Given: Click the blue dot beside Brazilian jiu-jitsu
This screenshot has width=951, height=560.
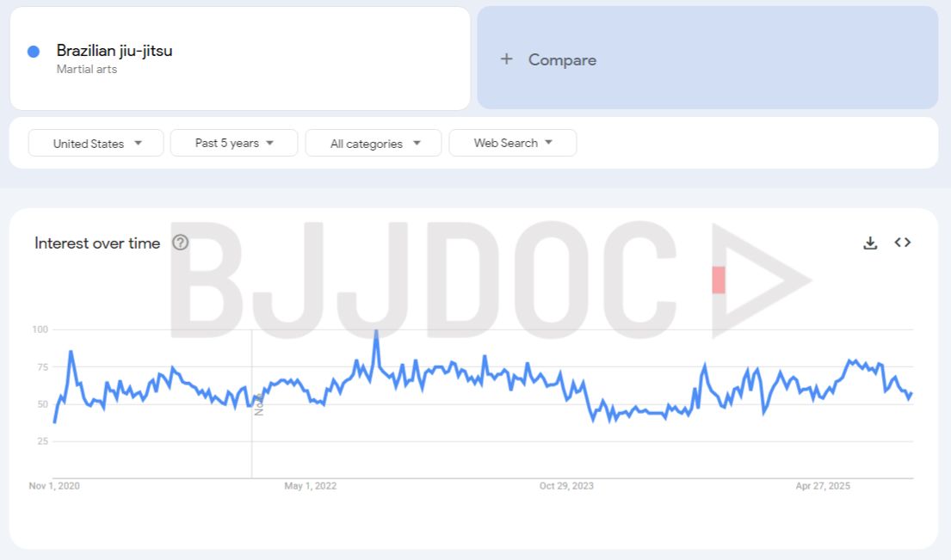Looking at the screenshot, I should coord(34,52).
